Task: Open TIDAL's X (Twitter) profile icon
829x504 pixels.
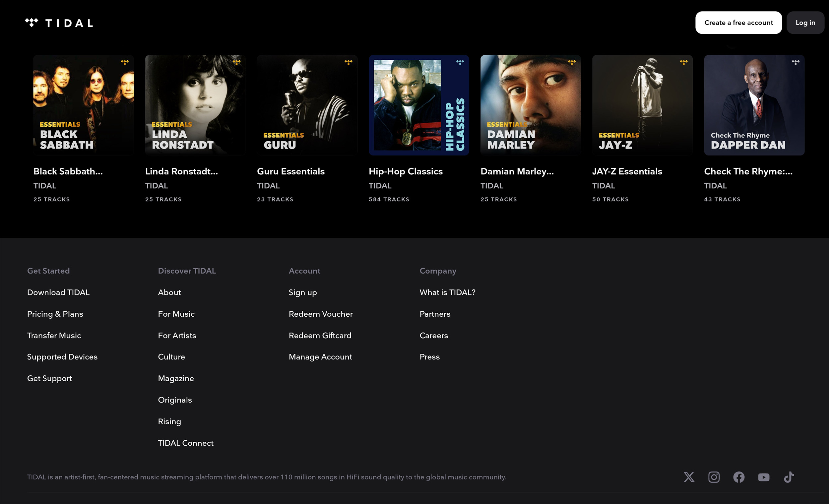Action: [x=689, y=477]
